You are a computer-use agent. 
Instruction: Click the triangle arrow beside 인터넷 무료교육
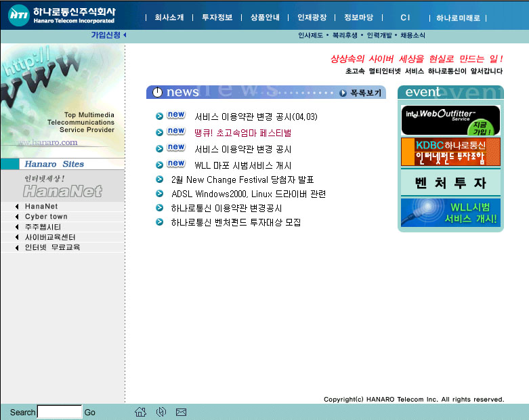16,248
